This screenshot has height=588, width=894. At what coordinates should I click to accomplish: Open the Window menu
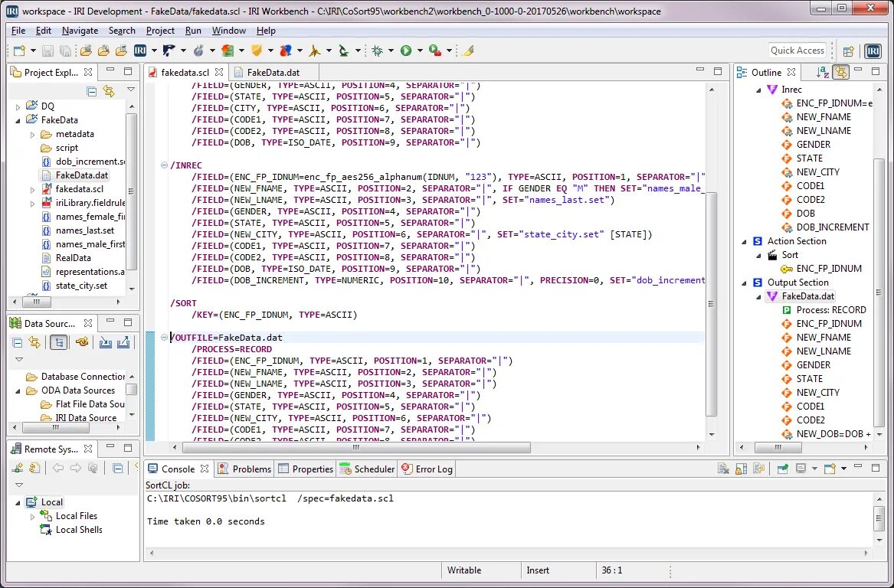[x=228, y=31]
